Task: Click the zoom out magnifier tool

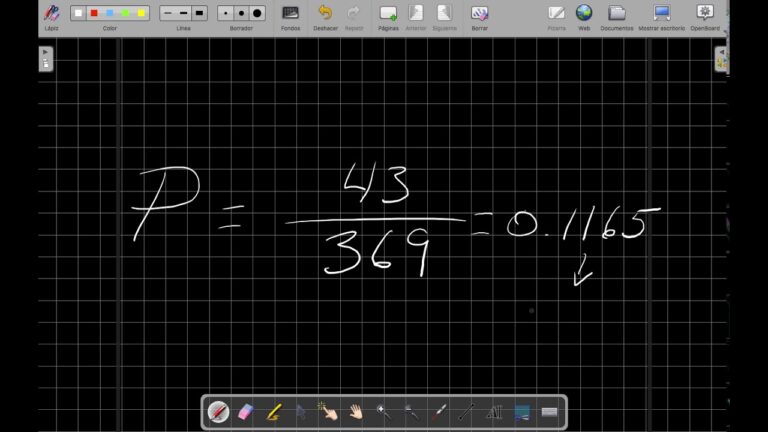Action: (411, 412)
